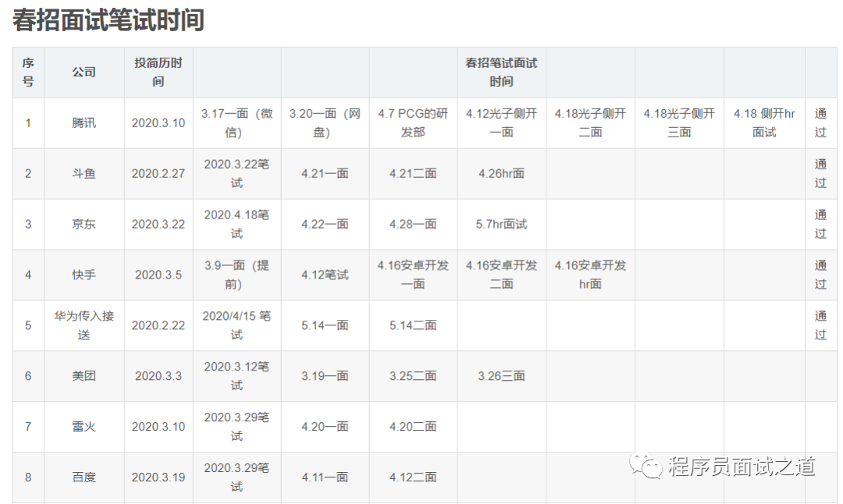Click the 4.22一面 cell

(x=325, y=224)
